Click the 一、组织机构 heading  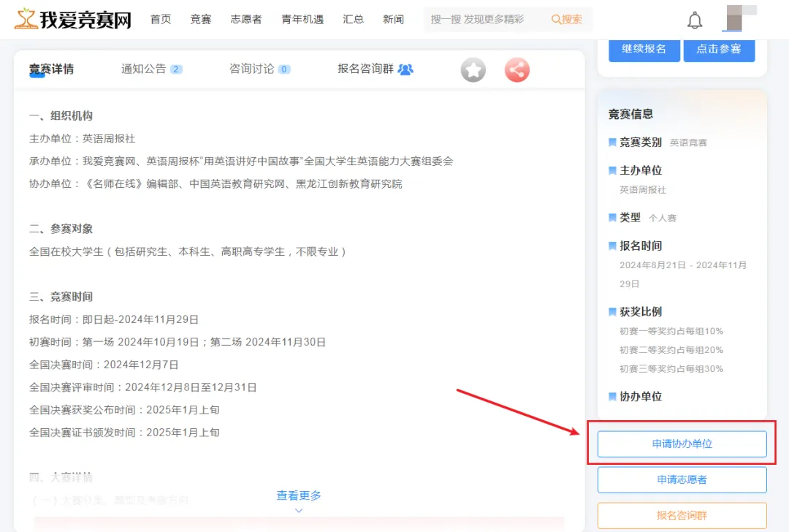coord(61,115)
